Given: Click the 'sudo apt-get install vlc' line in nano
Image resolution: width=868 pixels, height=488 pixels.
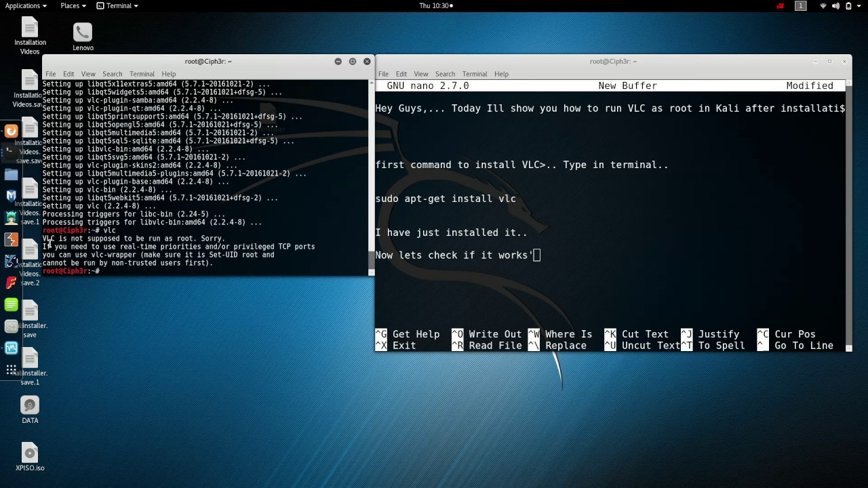Looking at the screenshot, I should [x=446, y=199].
